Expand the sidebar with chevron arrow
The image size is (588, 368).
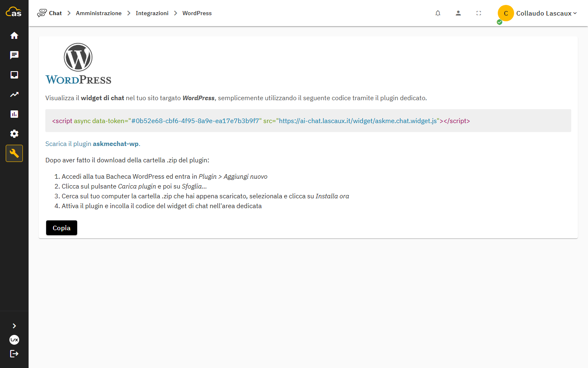coord(14,326)
